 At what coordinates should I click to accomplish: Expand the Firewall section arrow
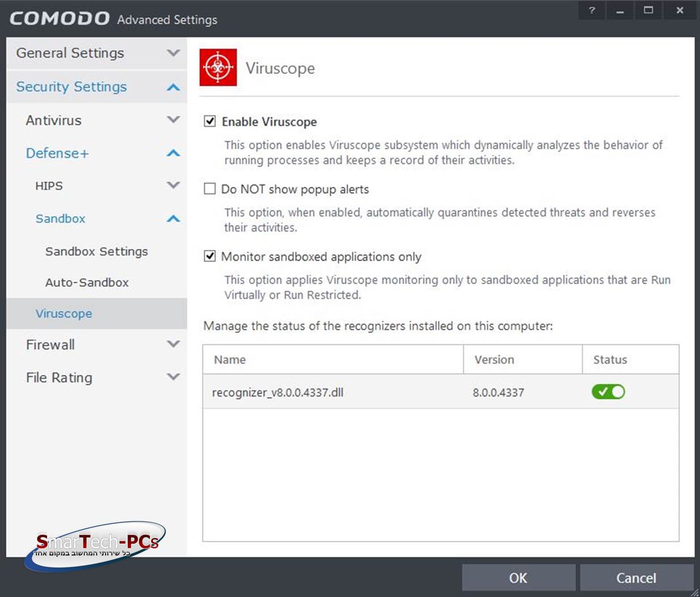[173, 344]
